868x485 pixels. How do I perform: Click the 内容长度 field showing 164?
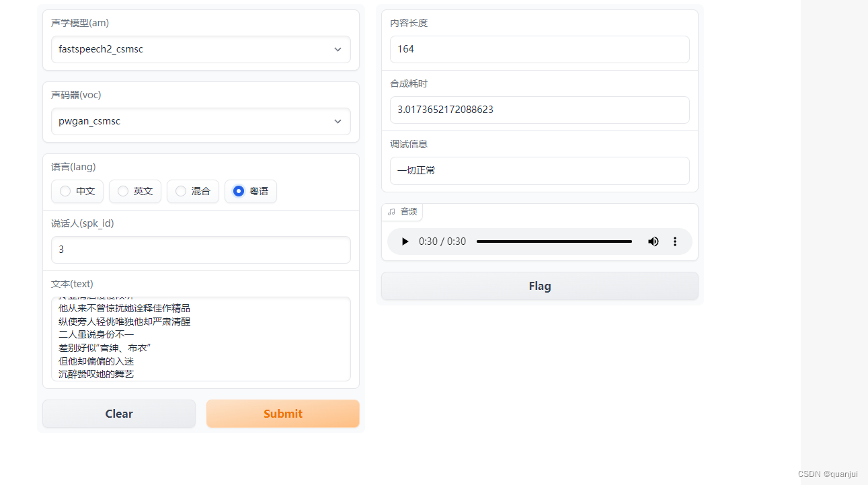point(540,49)
